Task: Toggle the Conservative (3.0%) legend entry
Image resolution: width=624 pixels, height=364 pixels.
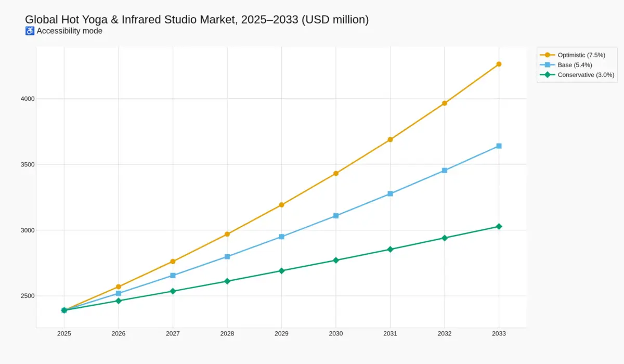Action: click(x=577, y=75)
